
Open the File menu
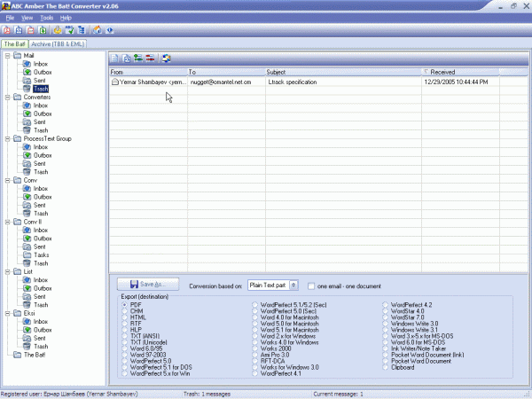coord(10,18)
